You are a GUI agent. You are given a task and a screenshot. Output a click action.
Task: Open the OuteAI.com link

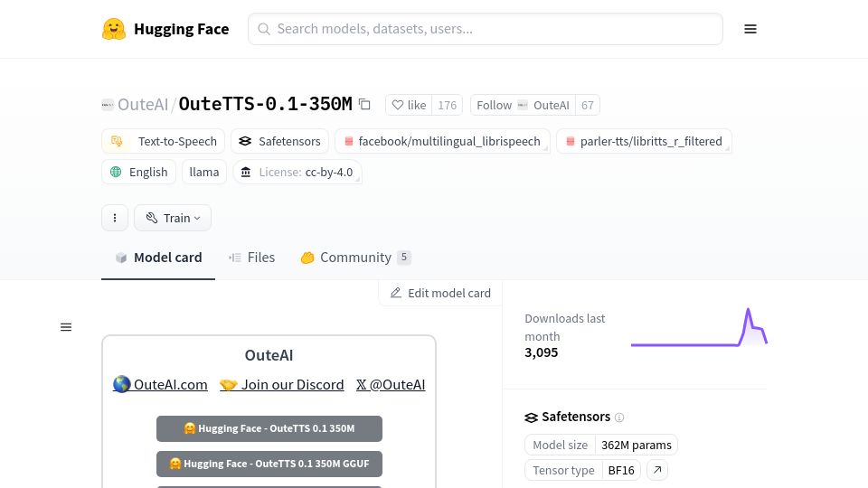point(160,385)
